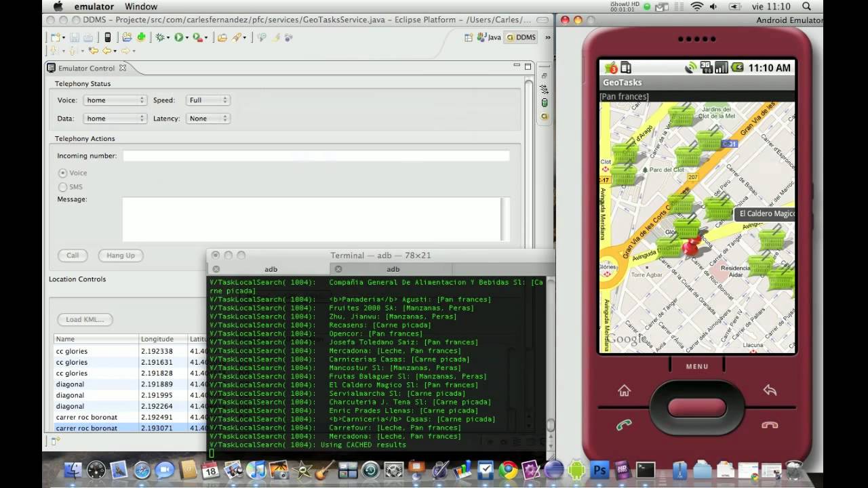The width and height of the screenshot is (868, 488).
Task: Select the carrer roc boronat row with 2.193071
Action: pyautogui.click(x=130, y=428)
